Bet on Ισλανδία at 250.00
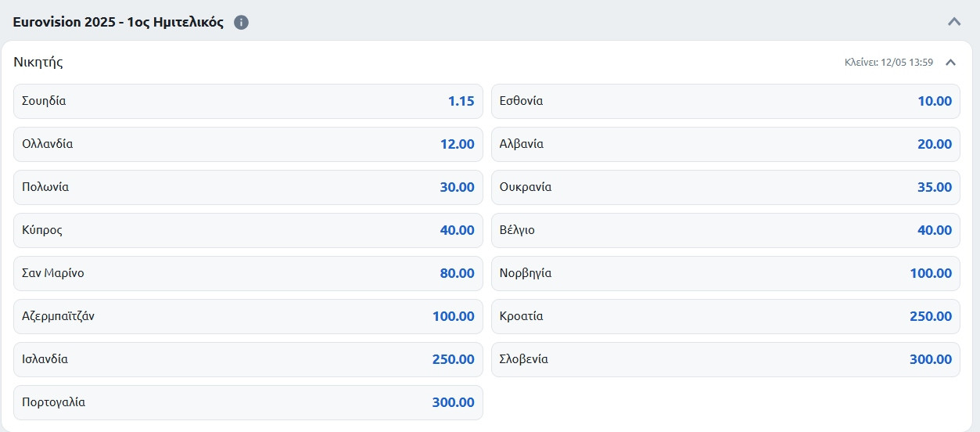Image resolution: width=980 pixels, height=432 pixels. pos(248,359)
